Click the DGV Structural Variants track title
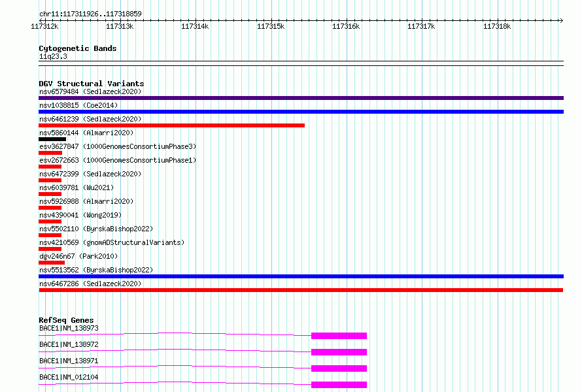Screen dimensions: 582x392 click(92, 84)
